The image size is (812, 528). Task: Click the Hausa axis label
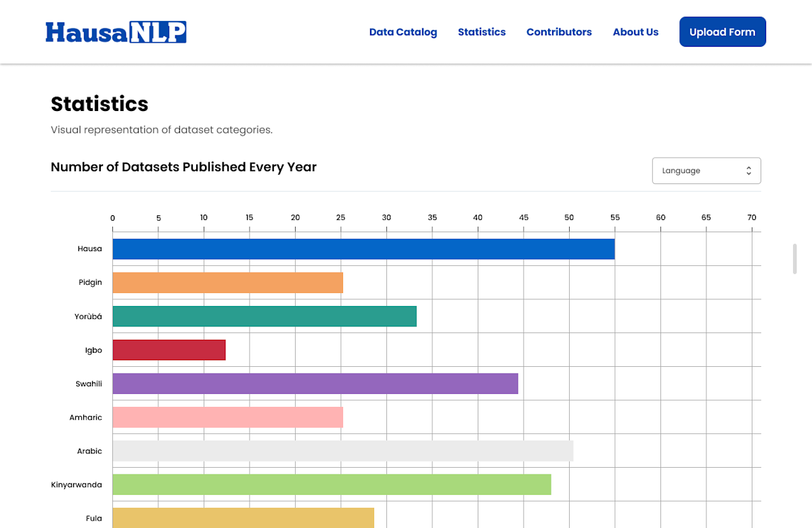(90, 248)
